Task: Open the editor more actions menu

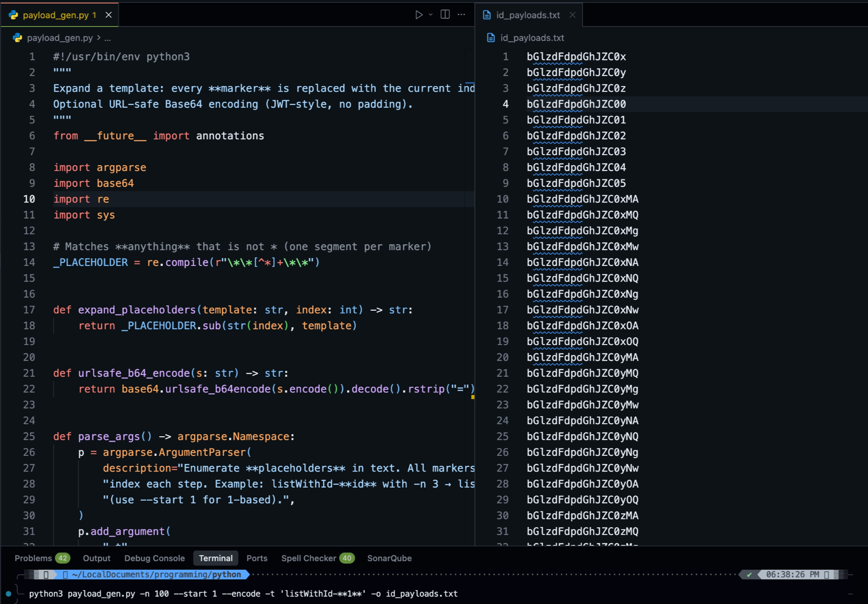Action: pos(462,15)
